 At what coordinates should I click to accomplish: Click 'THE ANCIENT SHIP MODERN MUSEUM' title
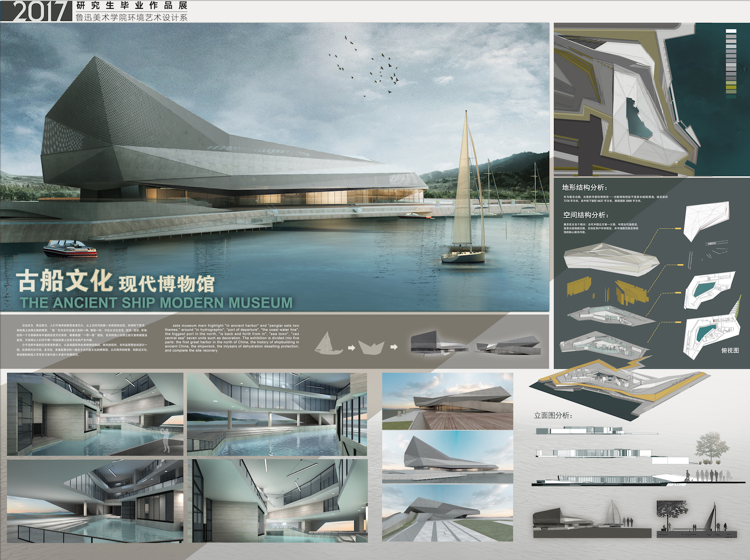[x=156, y=302]
